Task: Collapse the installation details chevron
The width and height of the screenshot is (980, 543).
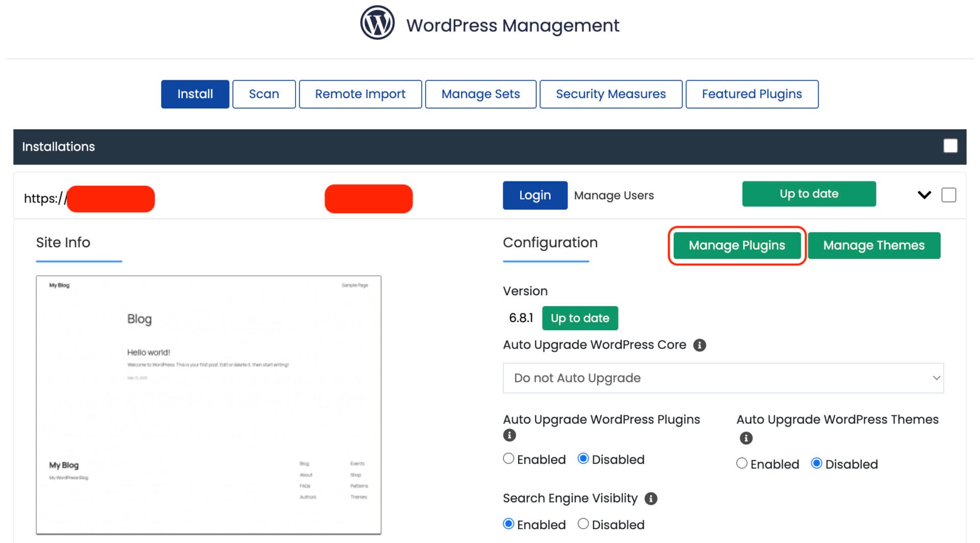Action: 924,195
